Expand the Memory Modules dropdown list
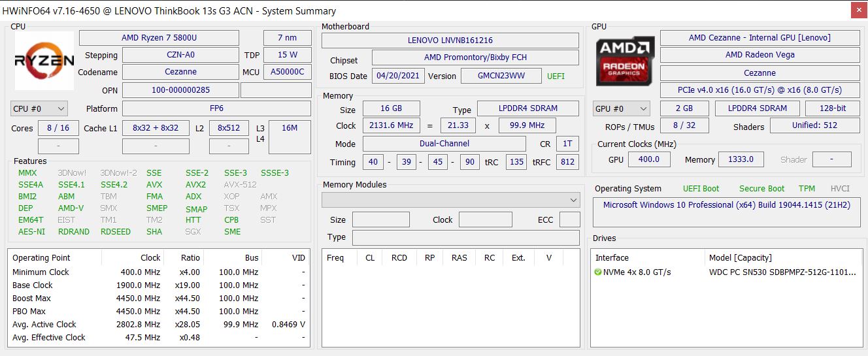This screenshot has width=868, height=356. coord(450,200)
